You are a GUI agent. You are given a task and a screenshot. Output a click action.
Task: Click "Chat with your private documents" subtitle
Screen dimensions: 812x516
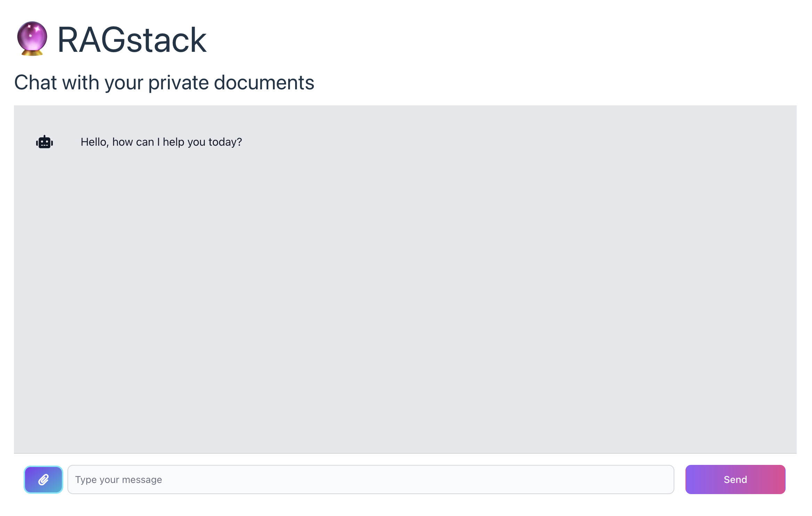click(x=164, y=83)
